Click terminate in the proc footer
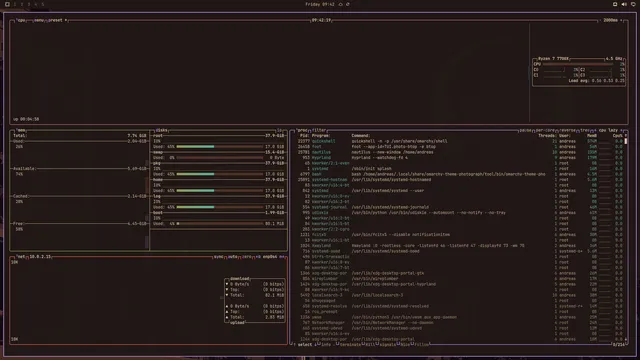This screenshot has height=360, width=640. pyautogui.click(x=350, y=345)
